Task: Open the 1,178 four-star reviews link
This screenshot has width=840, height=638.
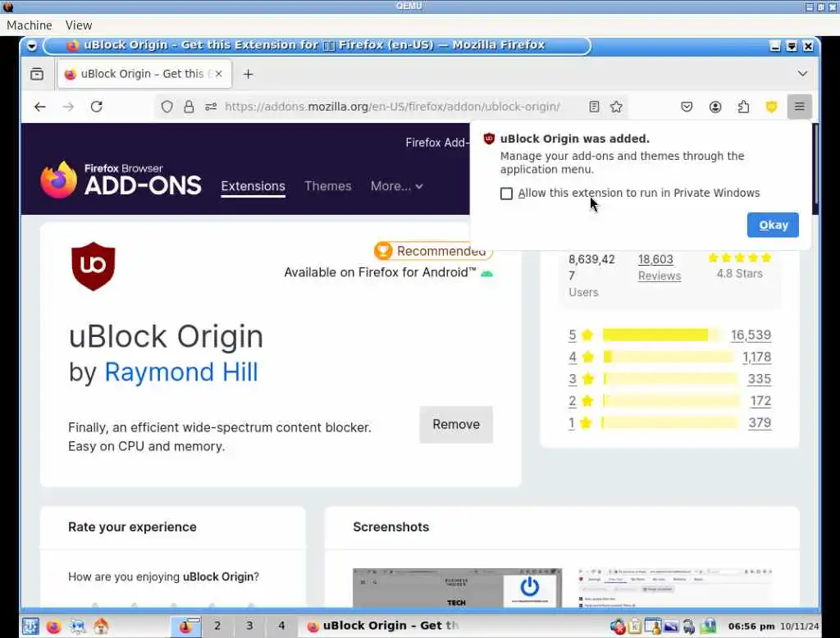Action: click(756, 357)
